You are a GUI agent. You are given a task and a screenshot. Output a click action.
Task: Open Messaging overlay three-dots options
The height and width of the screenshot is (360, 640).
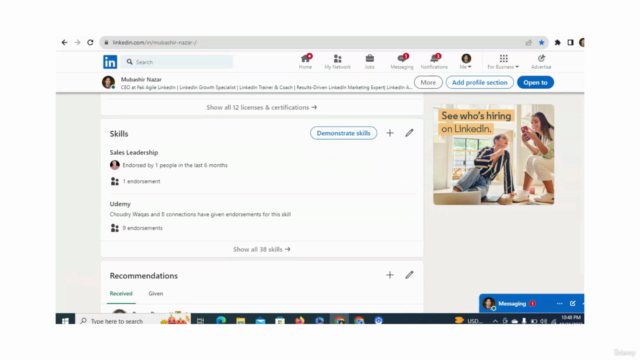point(560,304)
